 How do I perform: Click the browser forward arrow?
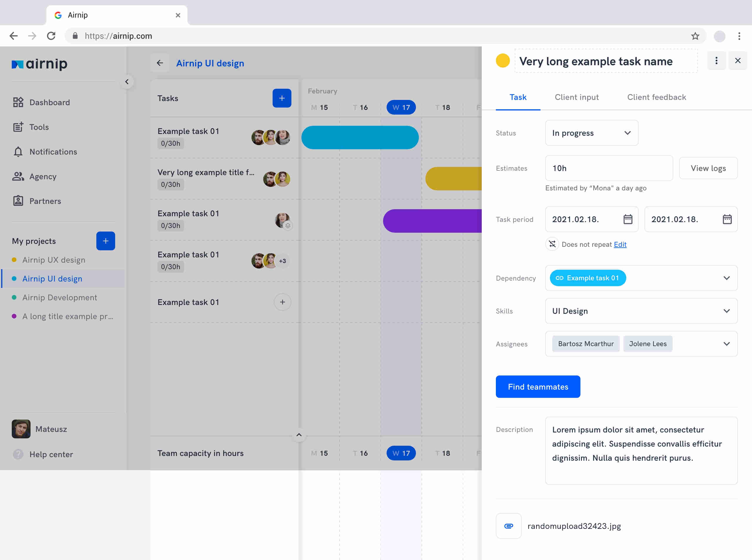click(x=32, y=36)
